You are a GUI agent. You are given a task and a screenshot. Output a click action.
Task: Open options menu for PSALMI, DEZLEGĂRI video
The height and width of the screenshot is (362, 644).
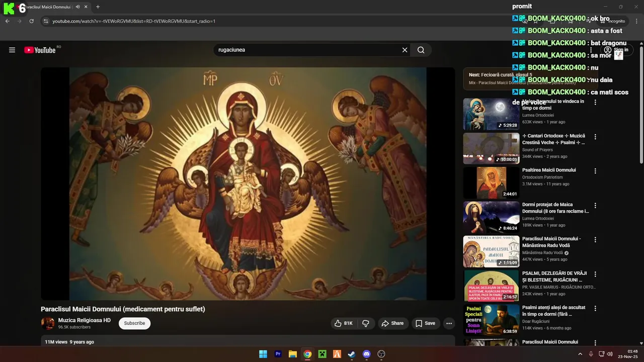point(595,275)
